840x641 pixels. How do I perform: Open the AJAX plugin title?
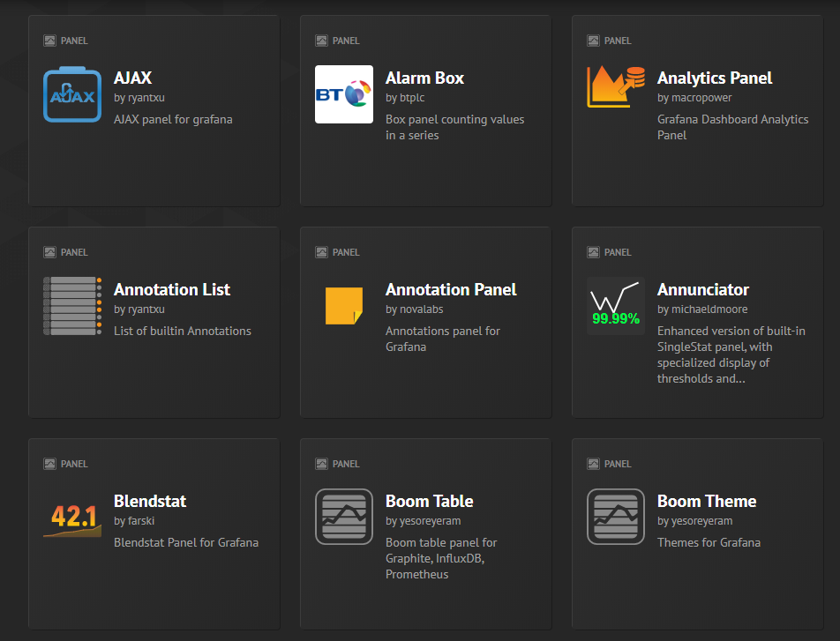pos(133,78)
